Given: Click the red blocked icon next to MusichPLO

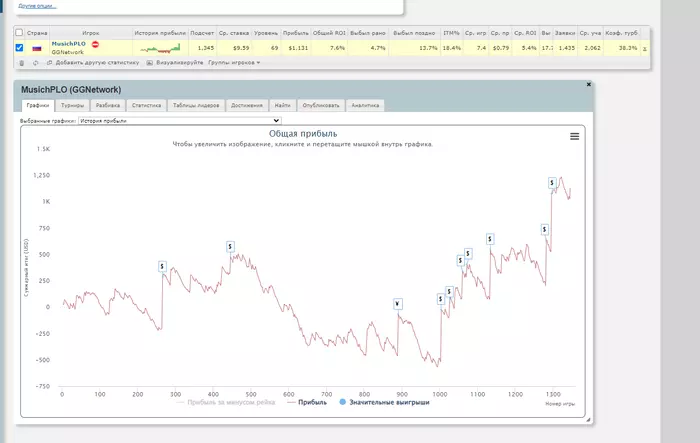Looking at the screenshot, I should 95,44.
